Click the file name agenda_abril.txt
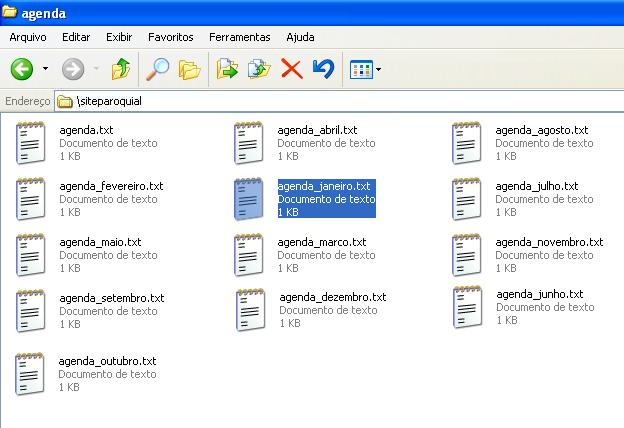624x428 pixels. coord(317,130)
